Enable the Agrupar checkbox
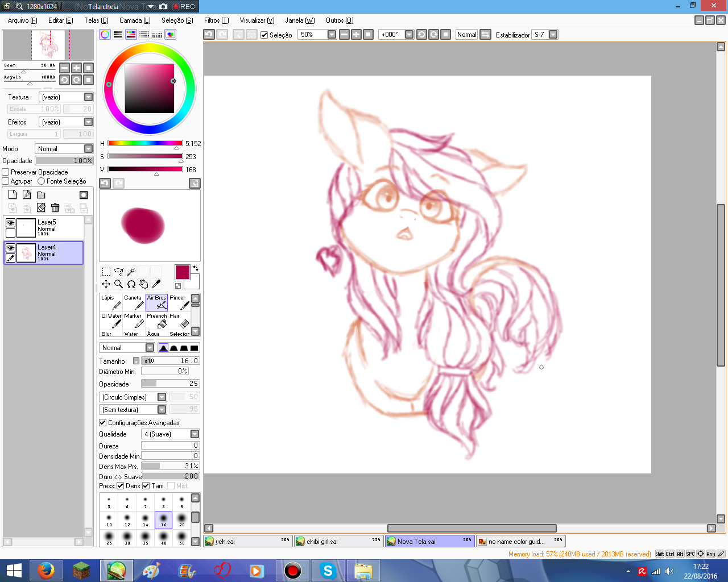Image resolution: width=728 pixels, height=582 pixels. click(6, 181)
